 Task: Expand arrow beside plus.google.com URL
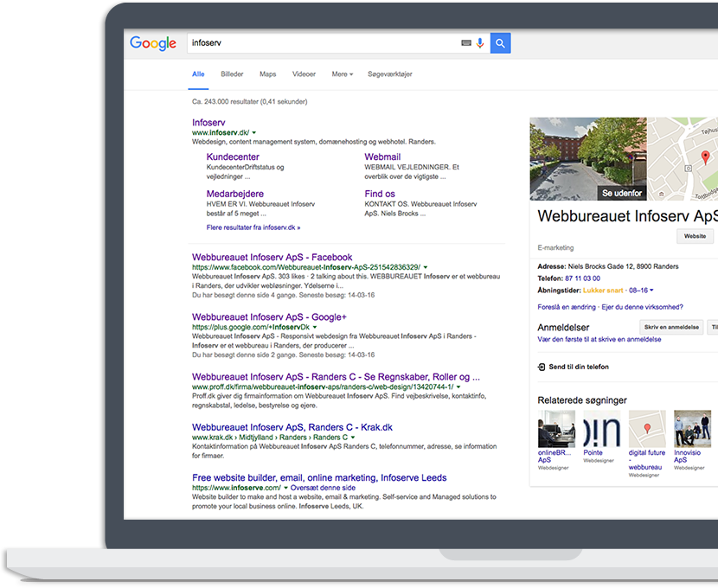click(x=315, y=327)
